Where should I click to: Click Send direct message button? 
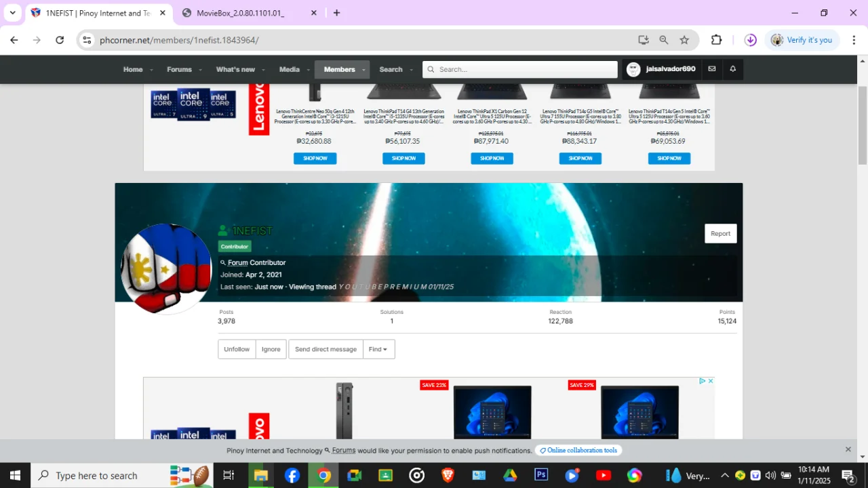pyautogui.click(x=325, y=349)
